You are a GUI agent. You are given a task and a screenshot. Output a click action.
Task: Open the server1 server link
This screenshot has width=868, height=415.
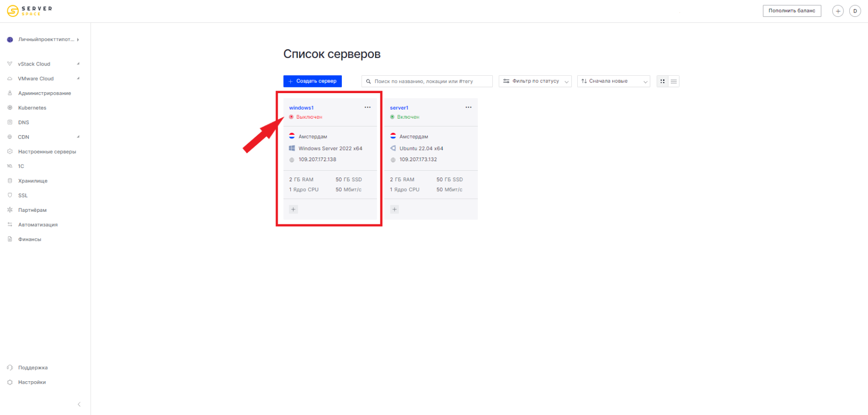(x=399, y=108)
